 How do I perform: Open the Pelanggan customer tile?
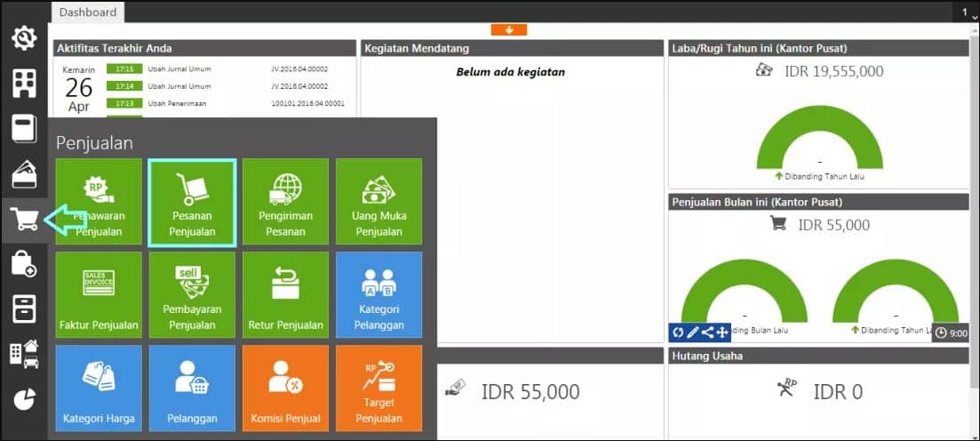(192, 388)
